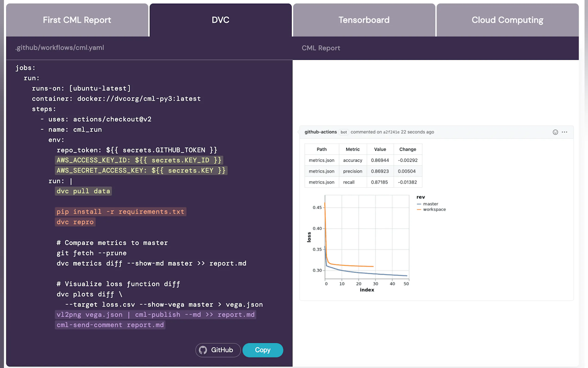
Task: Click the 'dvc metrics diff' command line
Action: pyautogui.click(x=151, y=263)
